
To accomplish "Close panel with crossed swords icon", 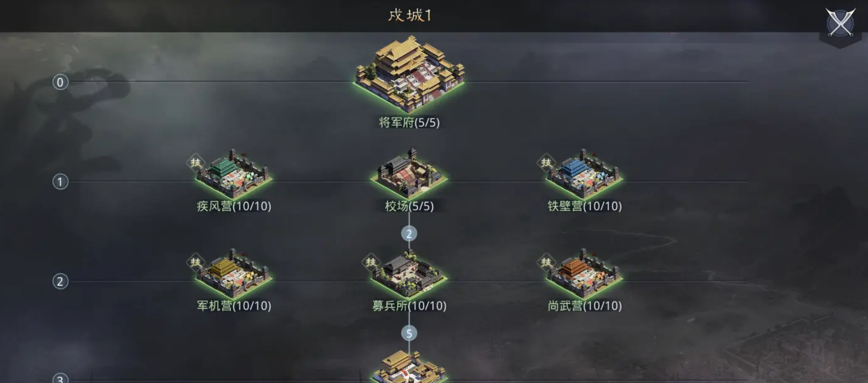I will point(840,23).
